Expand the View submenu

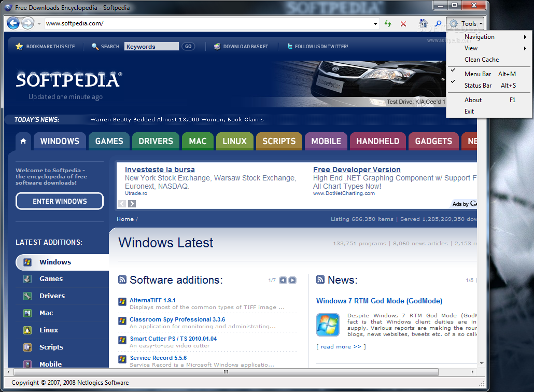[x=489, y=48]
